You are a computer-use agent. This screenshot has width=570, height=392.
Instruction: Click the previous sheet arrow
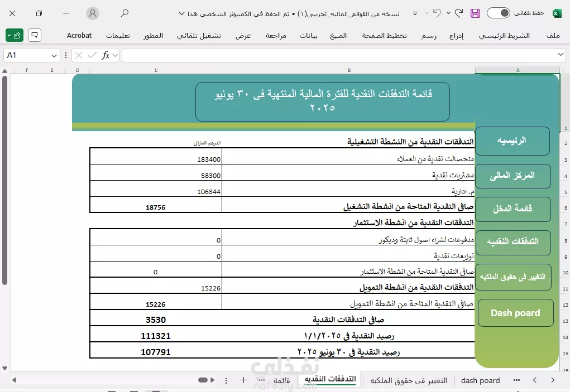click(534, 380)
